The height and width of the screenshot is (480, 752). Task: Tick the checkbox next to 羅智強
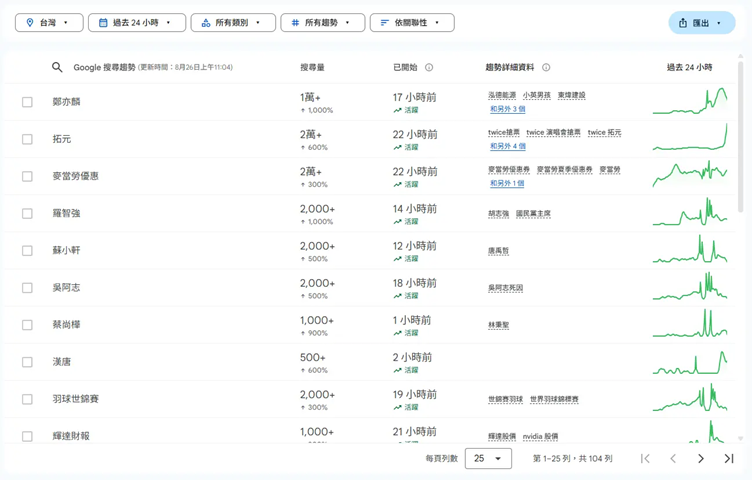27,213
